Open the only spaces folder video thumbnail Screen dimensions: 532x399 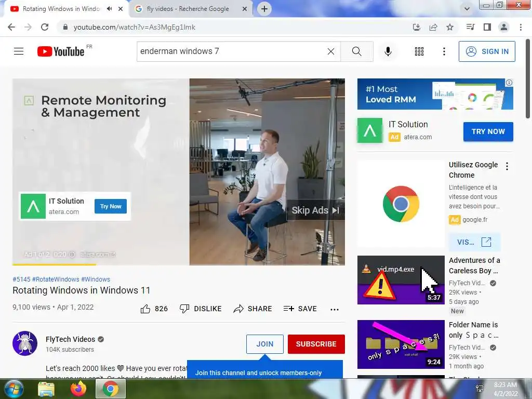[x=401, y=344]
